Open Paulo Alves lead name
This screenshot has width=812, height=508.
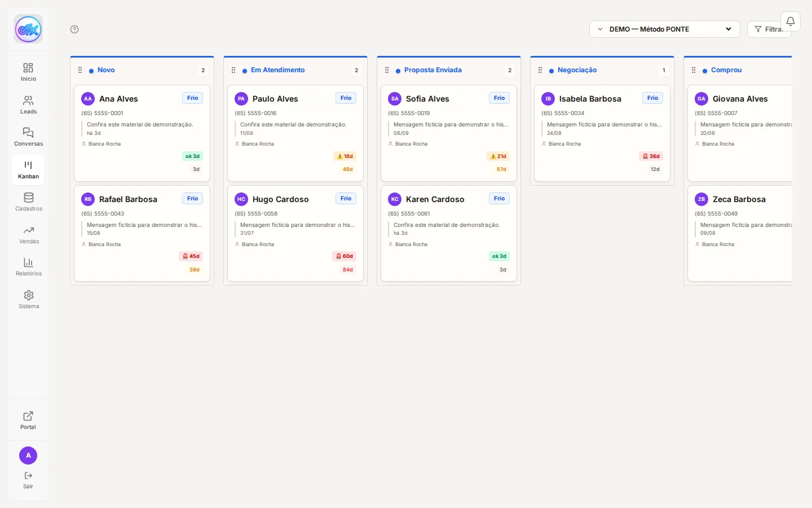275,99
